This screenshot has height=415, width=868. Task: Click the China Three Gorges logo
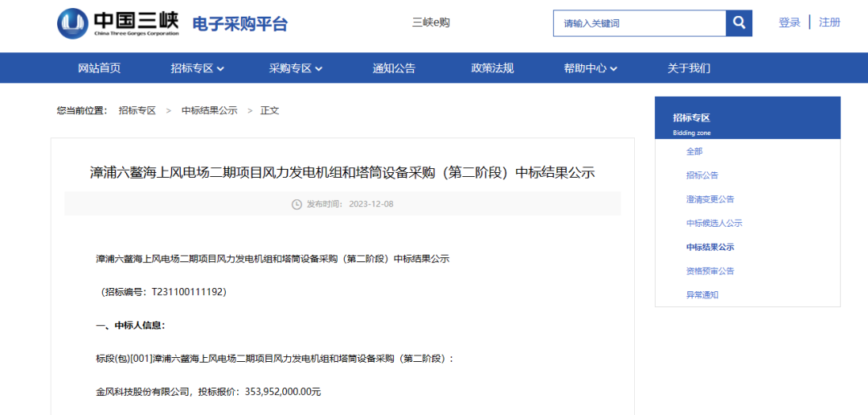[x=118, y=23]
